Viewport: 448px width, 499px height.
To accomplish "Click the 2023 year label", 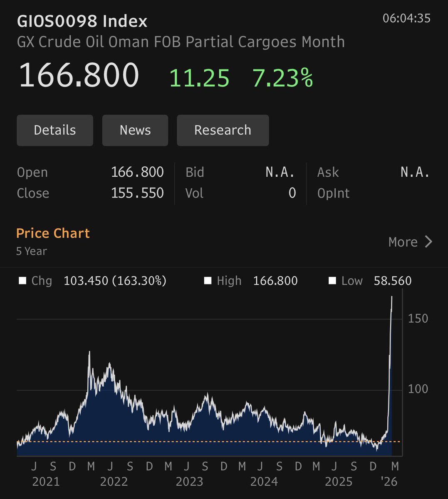I will [x=189, y=482].
